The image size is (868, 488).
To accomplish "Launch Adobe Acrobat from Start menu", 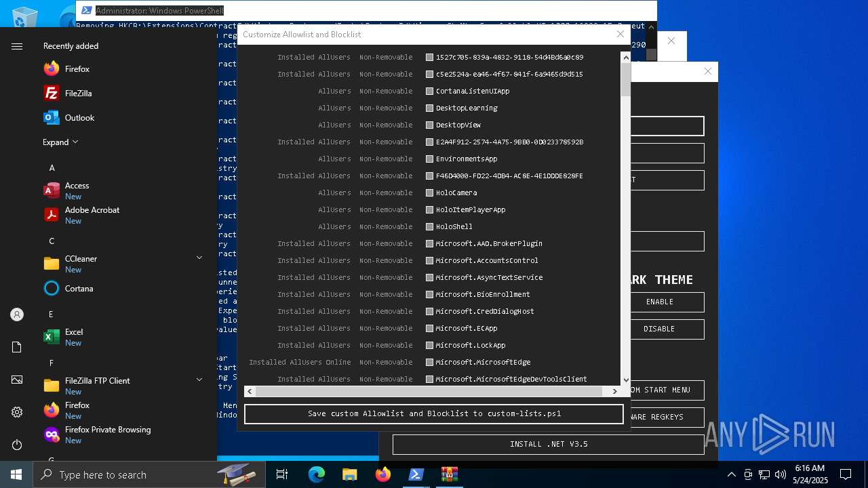I will [81, 216].
